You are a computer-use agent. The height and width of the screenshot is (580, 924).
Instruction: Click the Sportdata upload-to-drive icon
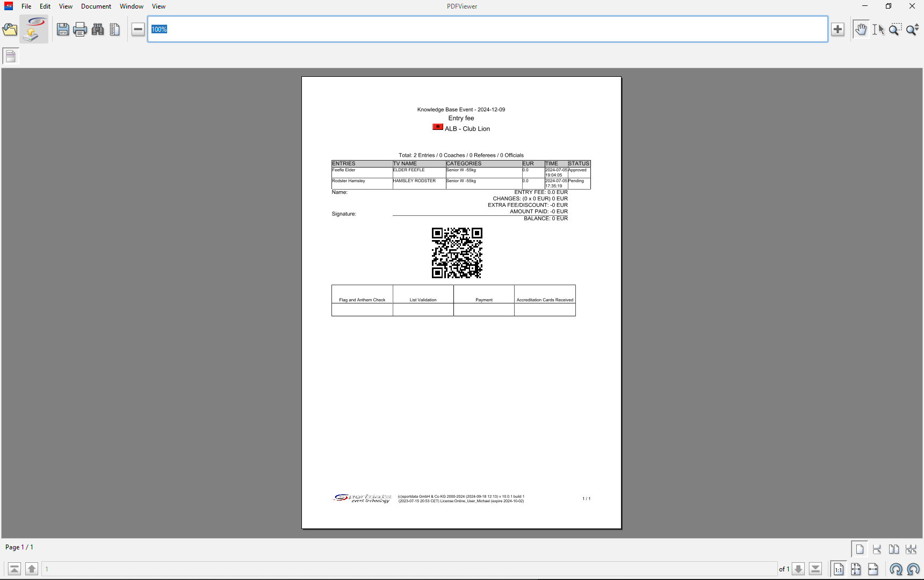[x=34, y=29]
